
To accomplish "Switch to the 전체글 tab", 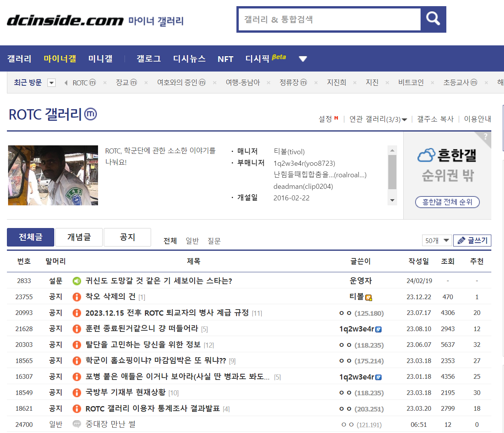I will coord(30,237).
